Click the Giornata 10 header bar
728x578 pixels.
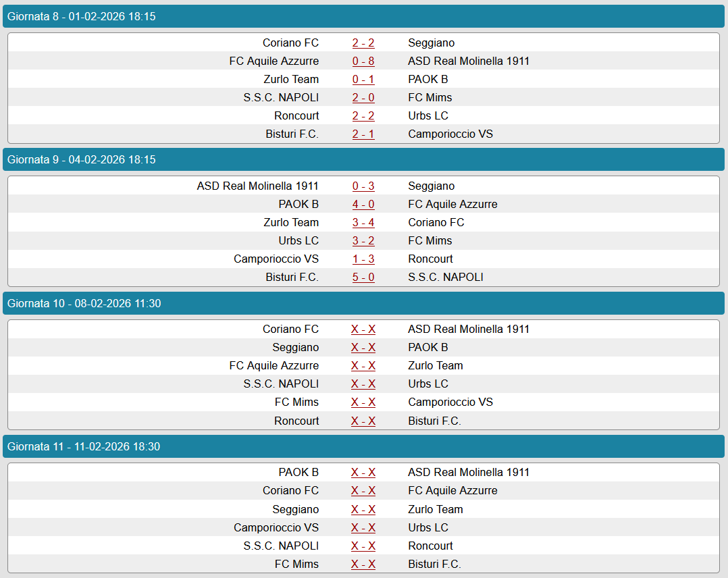click(363, 304)
